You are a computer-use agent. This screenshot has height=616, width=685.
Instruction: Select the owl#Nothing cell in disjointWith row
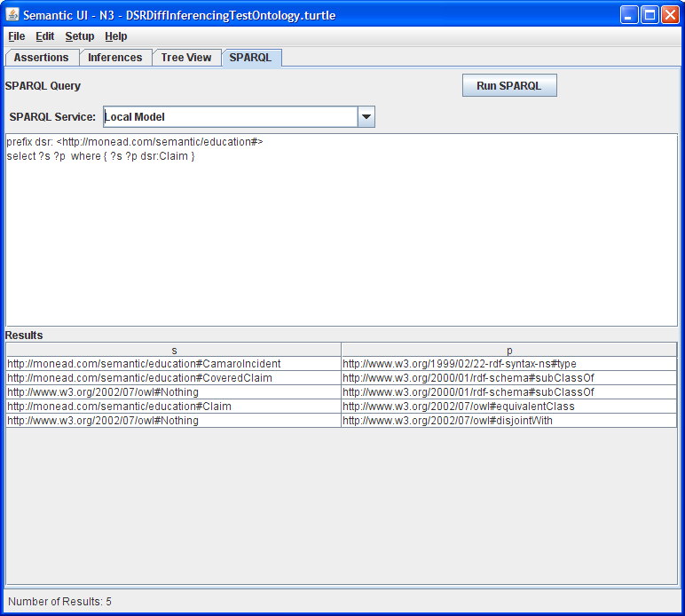coord(174,420)
